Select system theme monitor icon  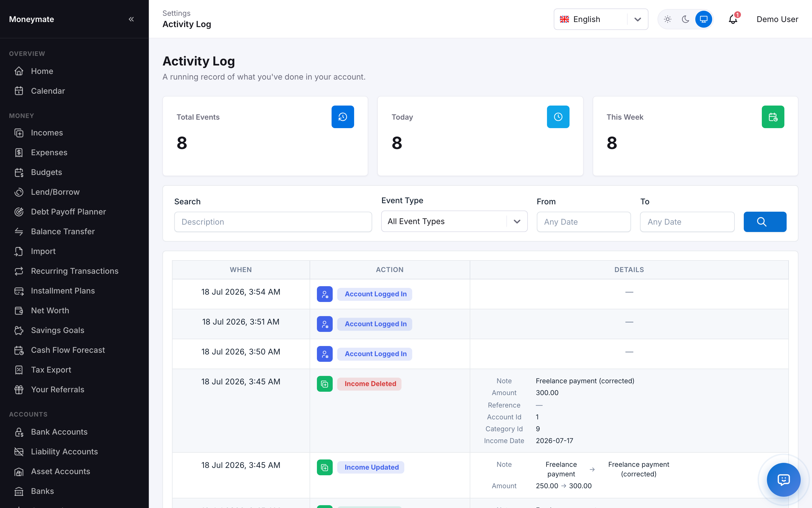pyautogui.click(x=704, y=19)
